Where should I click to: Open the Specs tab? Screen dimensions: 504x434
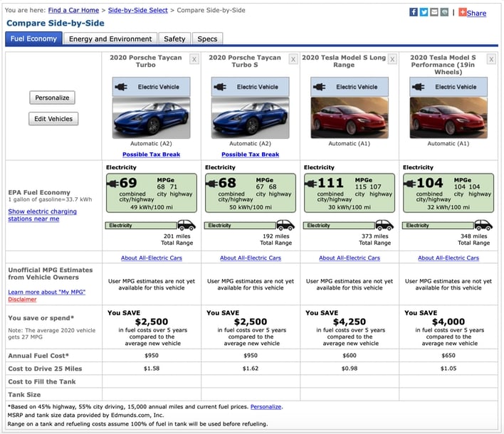tap(207, 39)
